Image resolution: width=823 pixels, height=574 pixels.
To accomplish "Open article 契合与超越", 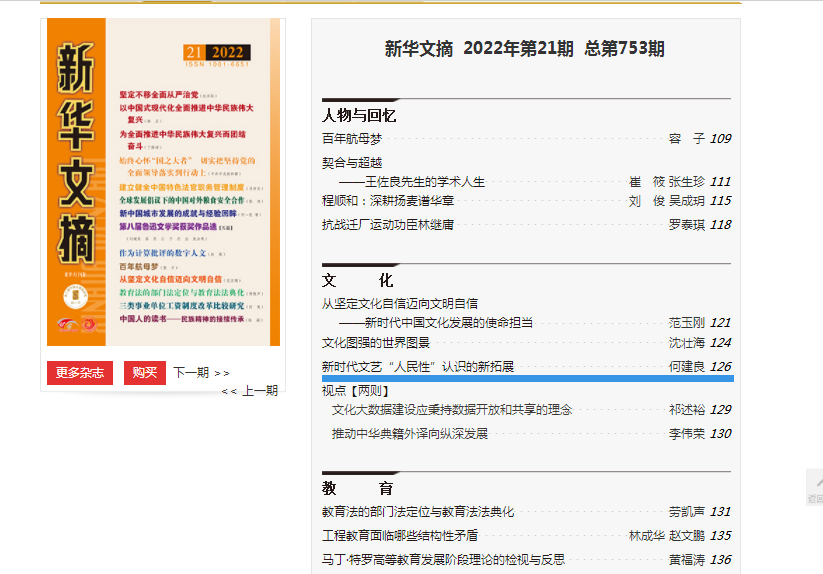I will point(352,162).
